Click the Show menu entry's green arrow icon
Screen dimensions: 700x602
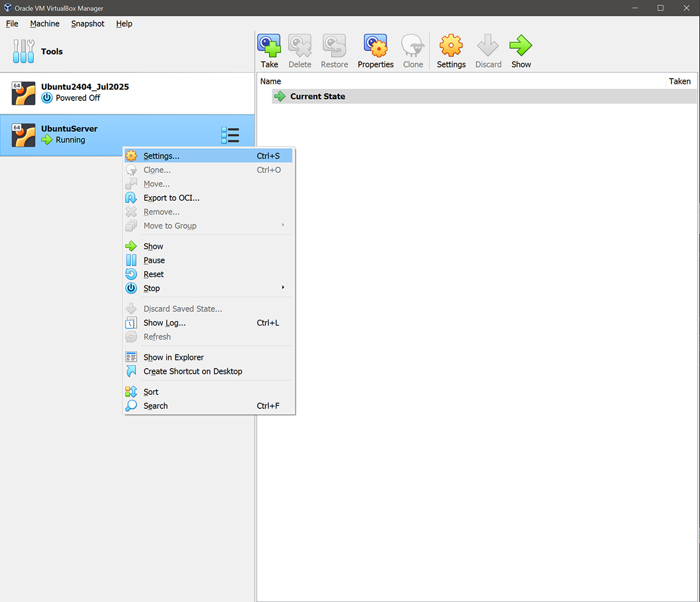tap(131, 246)
